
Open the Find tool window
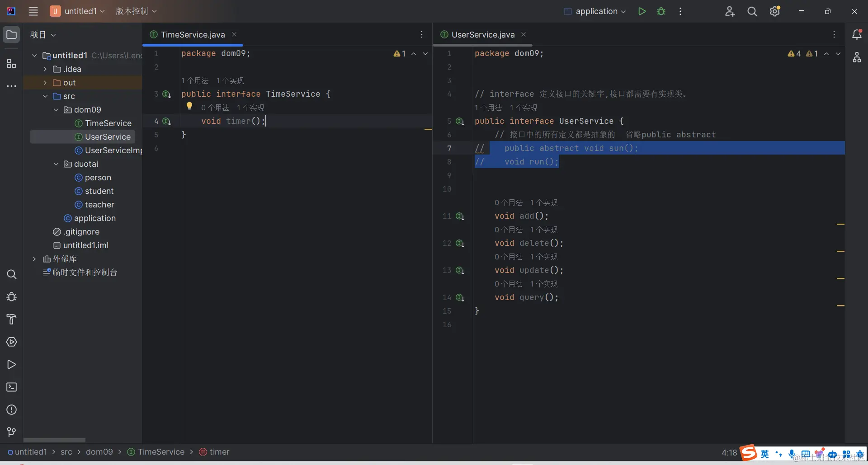click(11, 274)
